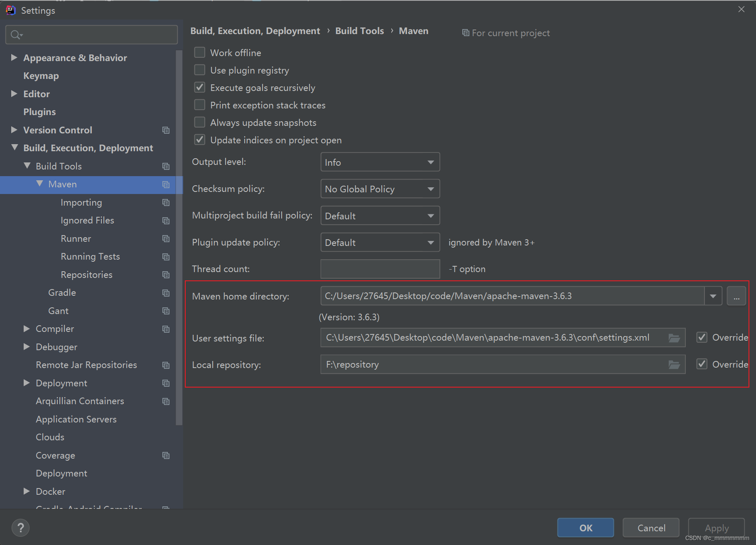The width and height of the screenshot is (756, 545).
Task: Select Plugins in settings tree
Action: pos(39,112)
